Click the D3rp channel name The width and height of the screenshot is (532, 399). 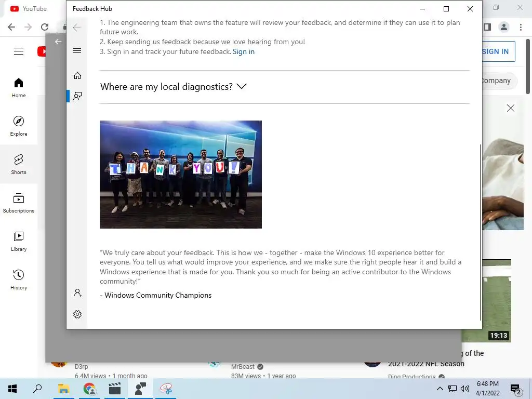click(x=82, y=367)
